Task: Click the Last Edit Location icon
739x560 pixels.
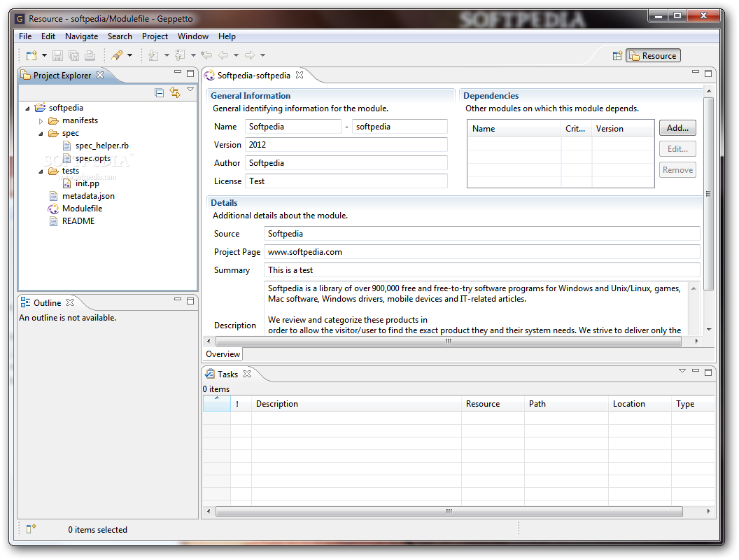Action: point(206,55)
